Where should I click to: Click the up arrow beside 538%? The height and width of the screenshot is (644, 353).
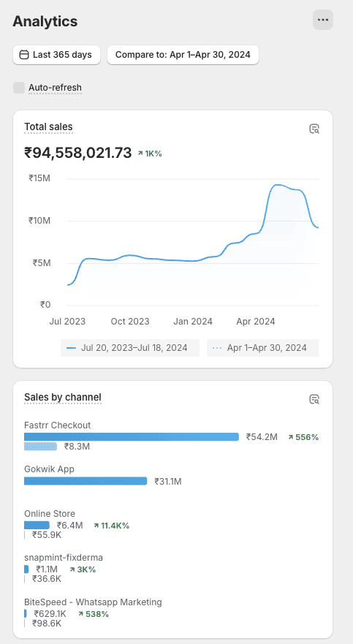point(81,614)
